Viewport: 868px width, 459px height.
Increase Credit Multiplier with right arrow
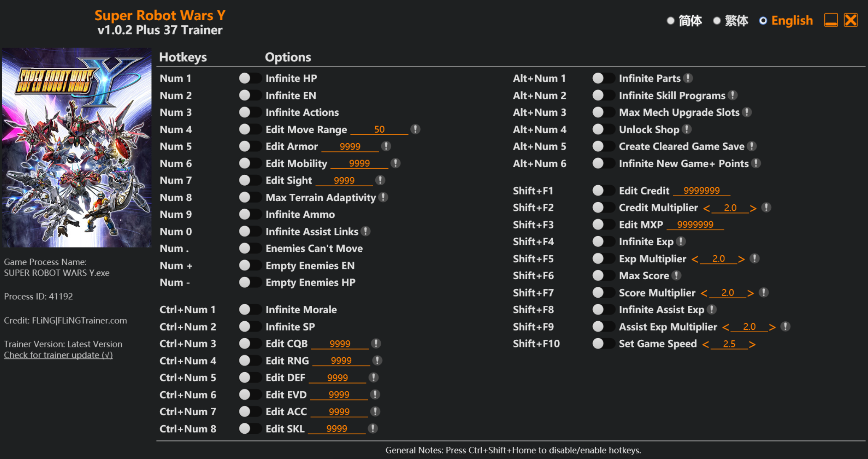753,208
